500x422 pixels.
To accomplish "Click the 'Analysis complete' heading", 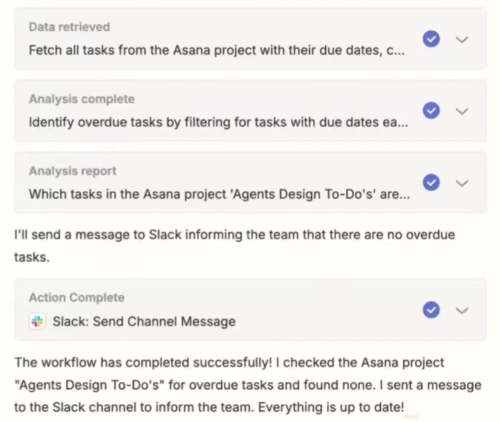I will 82,99.
